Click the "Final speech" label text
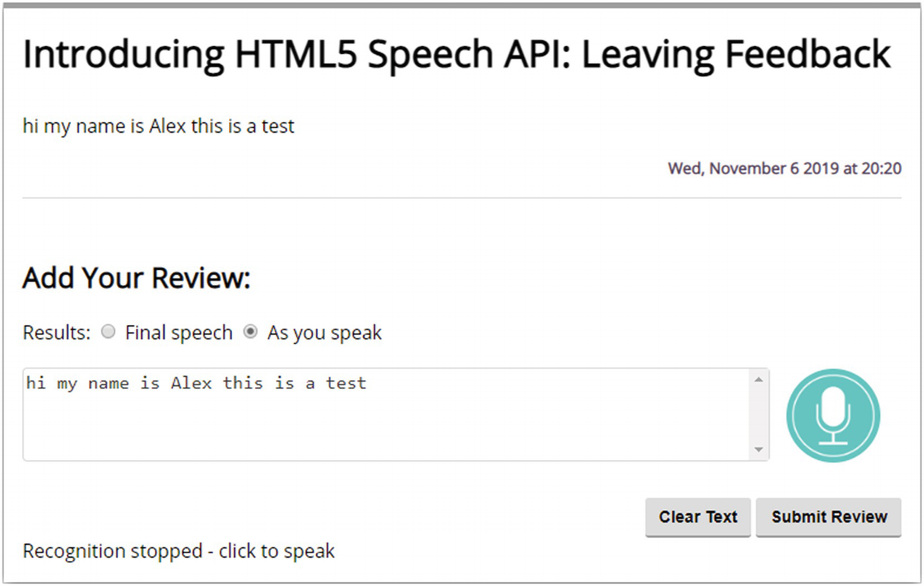This screenshot has height=586, width=924. [179, 333]
